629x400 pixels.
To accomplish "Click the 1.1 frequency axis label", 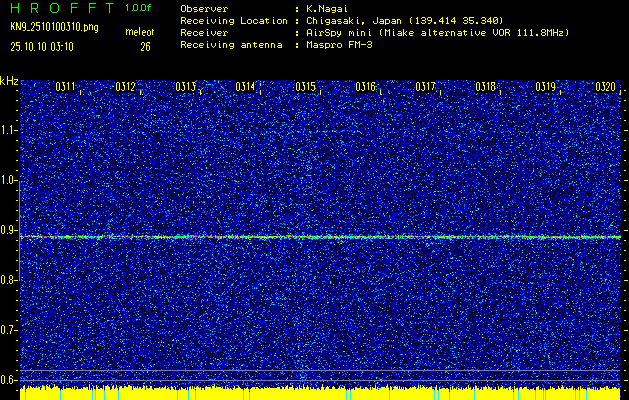I will click(9, 130).
